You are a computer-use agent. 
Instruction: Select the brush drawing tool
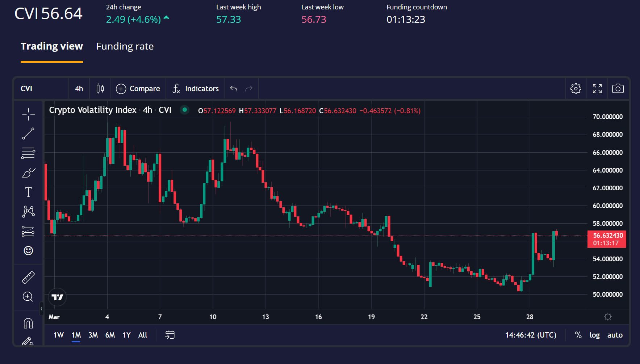tap(28, 173)
